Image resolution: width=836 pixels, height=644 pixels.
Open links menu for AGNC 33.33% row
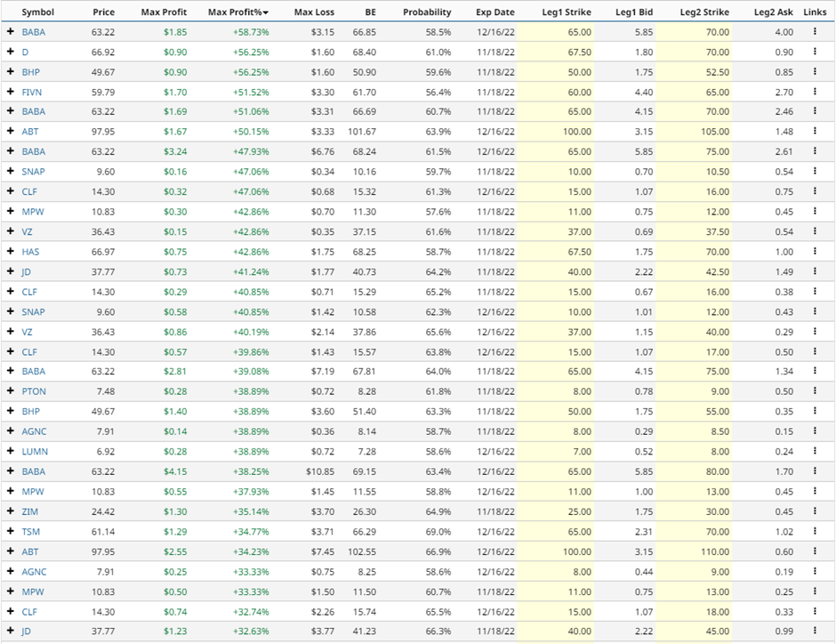pos(815,571)
